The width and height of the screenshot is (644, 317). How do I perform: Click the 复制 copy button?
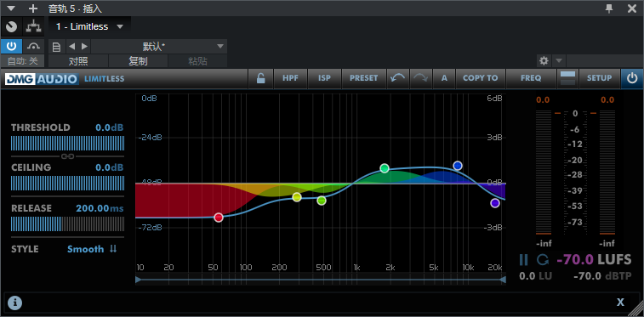point(138,61)
